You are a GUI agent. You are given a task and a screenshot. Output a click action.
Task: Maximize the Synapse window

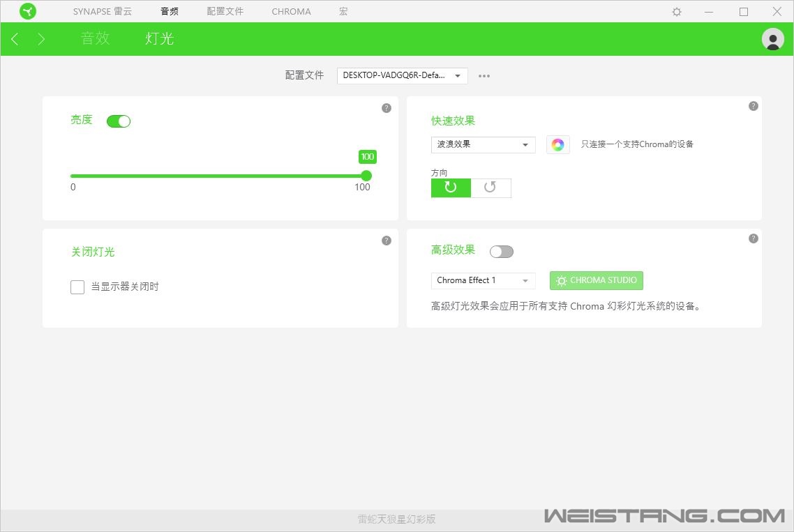743,12
